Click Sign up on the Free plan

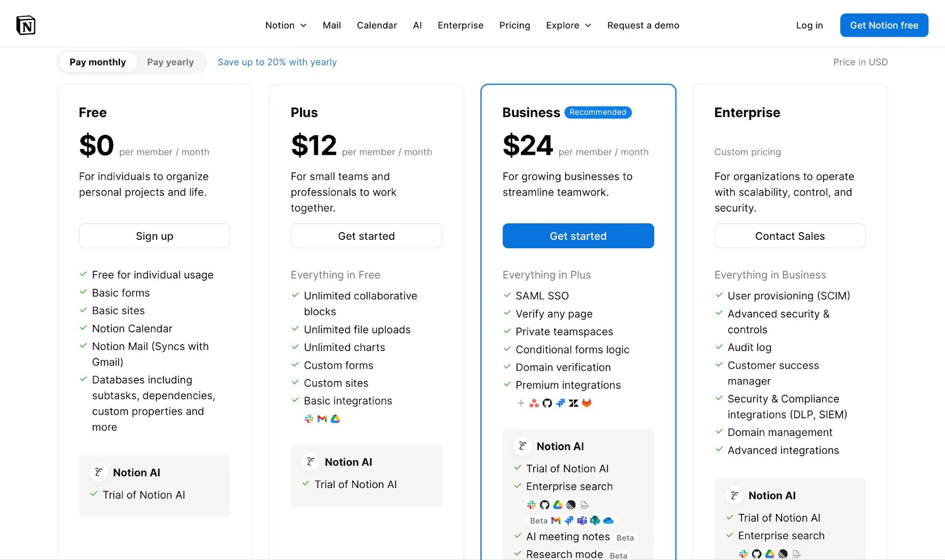coord(155,236)
